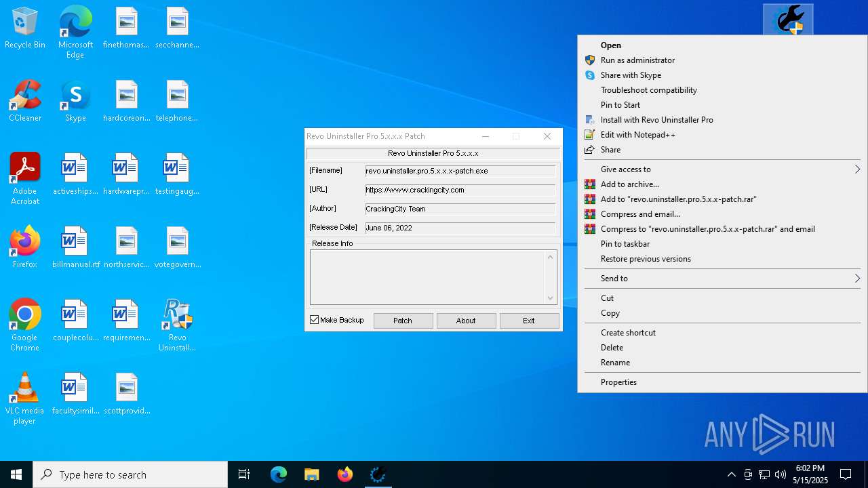Screen dimensions: 868x488
Task: Select testingaug Word document
Action: tap(177, 175)
